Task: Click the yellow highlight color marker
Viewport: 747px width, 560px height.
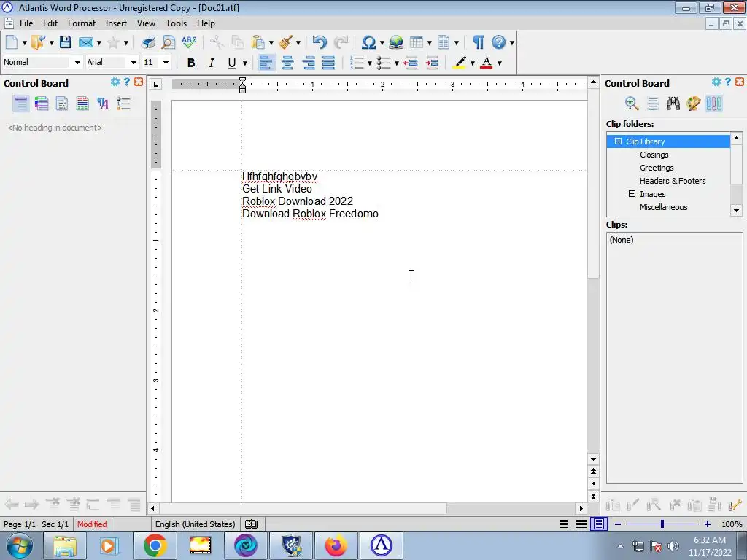Action: click(x=460, y=63)
